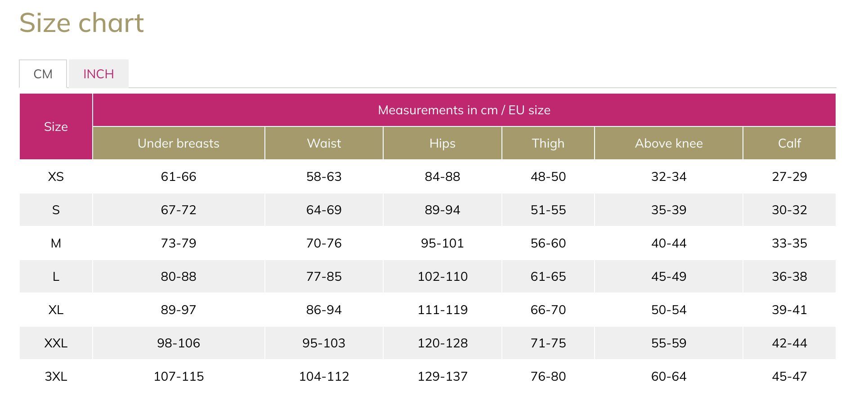
Task: Click the XXL size row label
Action: (56, 343)
